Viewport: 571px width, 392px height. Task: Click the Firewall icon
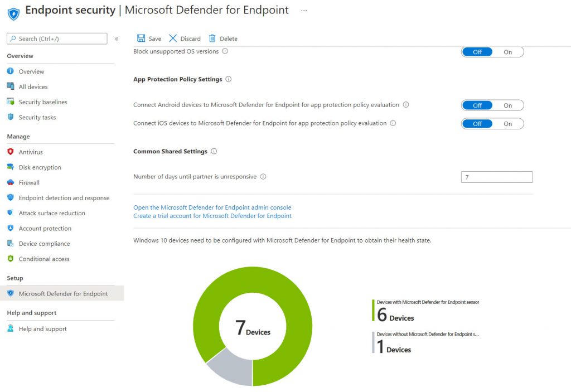click(11, 182)
